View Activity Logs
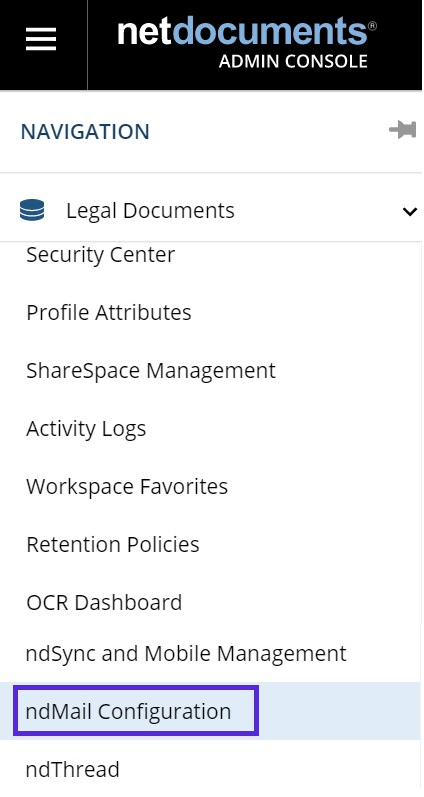 tap(86, 430)
